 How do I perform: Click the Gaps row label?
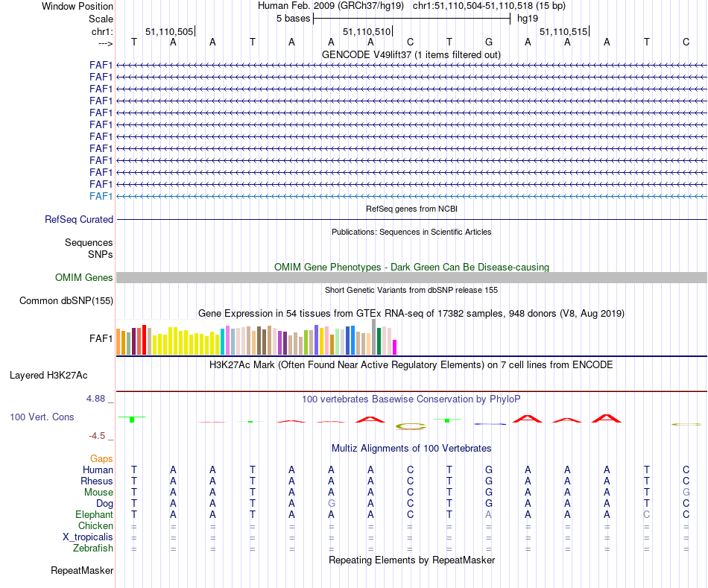[x=101, y=459]
